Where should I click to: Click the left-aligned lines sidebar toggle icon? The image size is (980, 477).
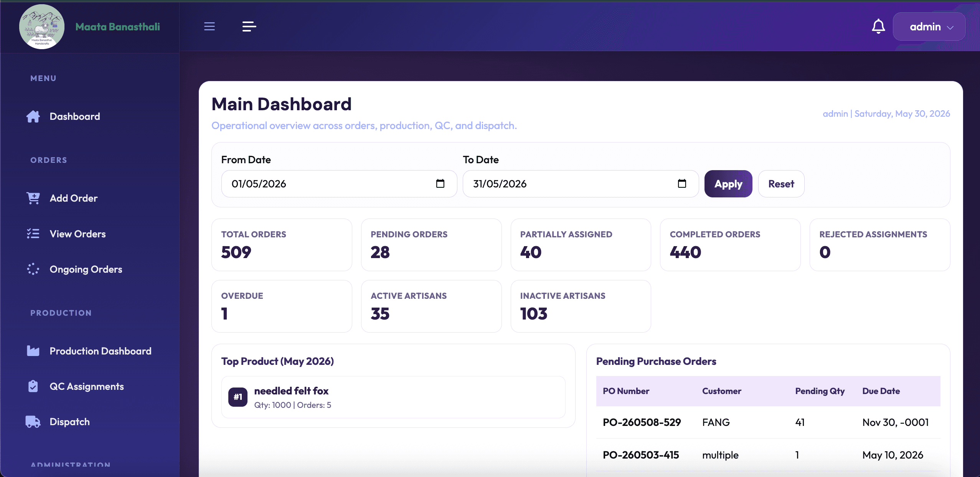point(249,26)
